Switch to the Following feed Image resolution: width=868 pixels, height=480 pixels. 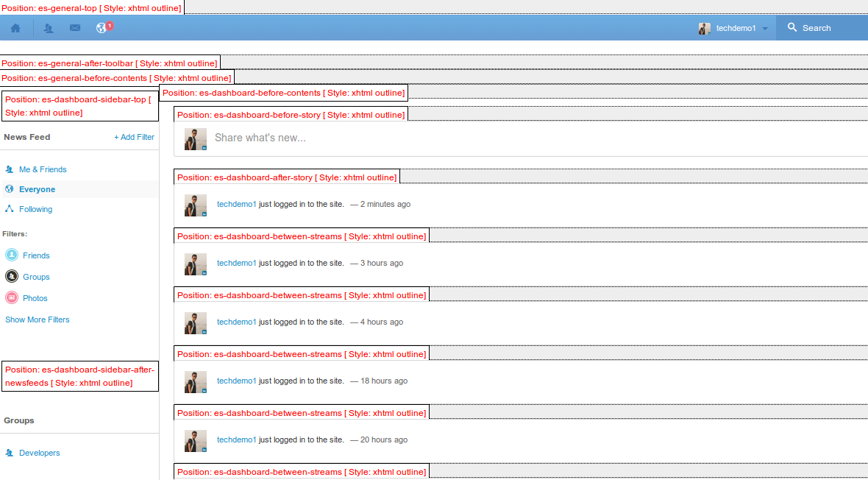coord(35,209)
